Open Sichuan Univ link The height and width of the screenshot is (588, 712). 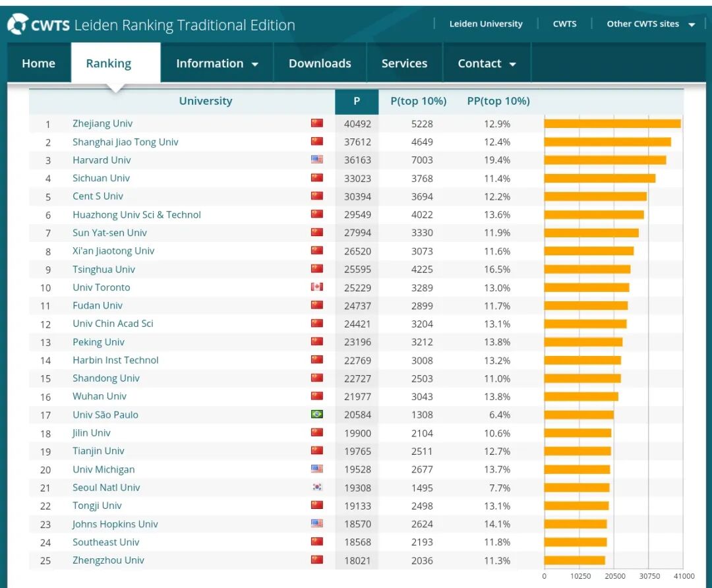[x=102, y=178]
